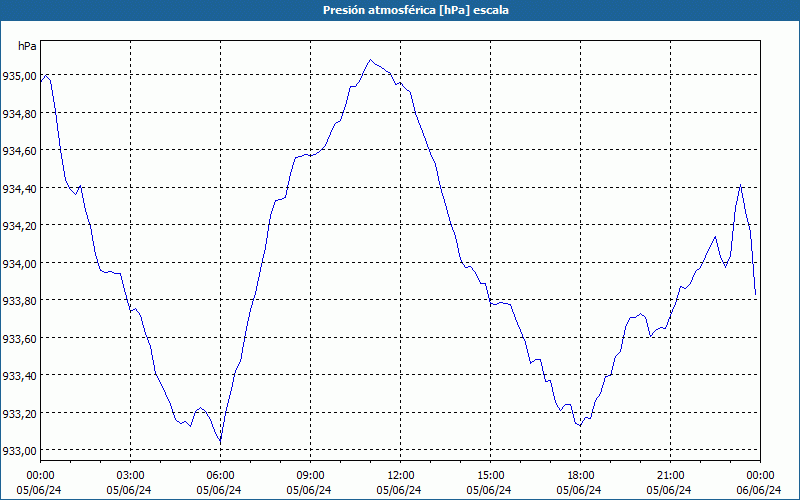Click the 934,80 y-axis value
The height and width of the screenshot is (500, 800).
click(19, 114)
